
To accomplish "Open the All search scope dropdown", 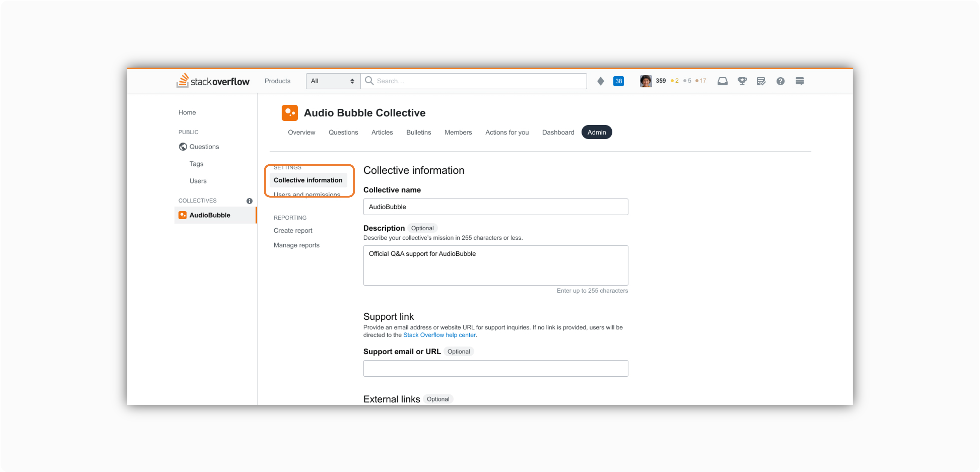I will tap(333, 81).
